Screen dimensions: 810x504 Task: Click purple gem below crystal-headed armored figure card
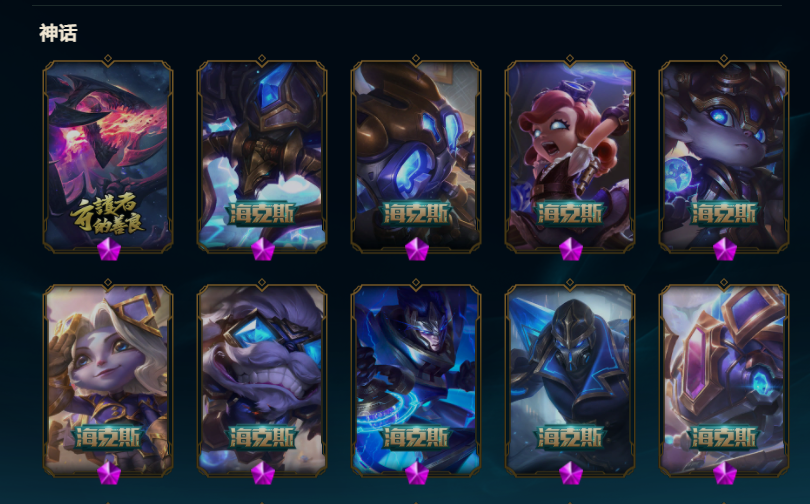(x=263, y=249)
